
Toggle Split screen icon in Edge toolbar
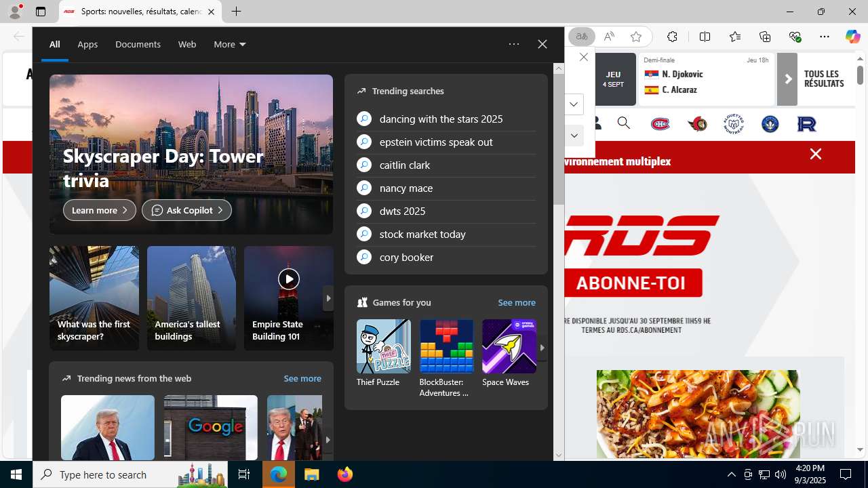705,37
